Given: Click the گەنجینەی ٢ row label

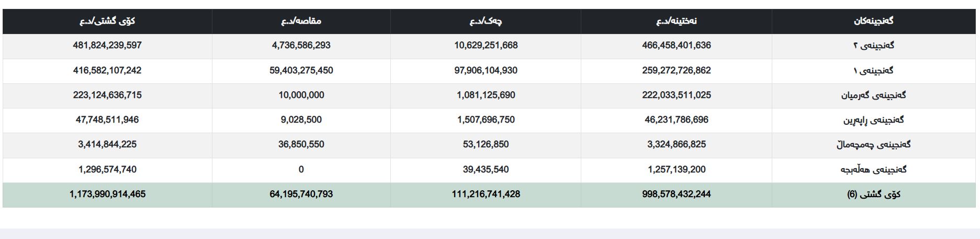Looking at the screenshot, I should (x=873, y=46).
